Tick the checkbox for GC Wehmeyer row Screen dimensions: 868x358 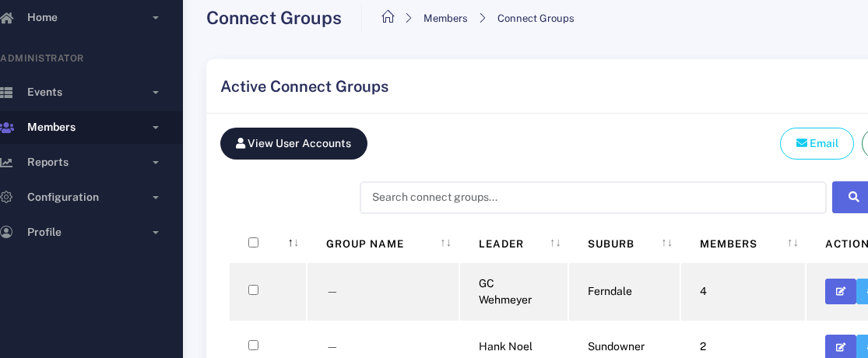pyautogui.click(x=254, y=290)
